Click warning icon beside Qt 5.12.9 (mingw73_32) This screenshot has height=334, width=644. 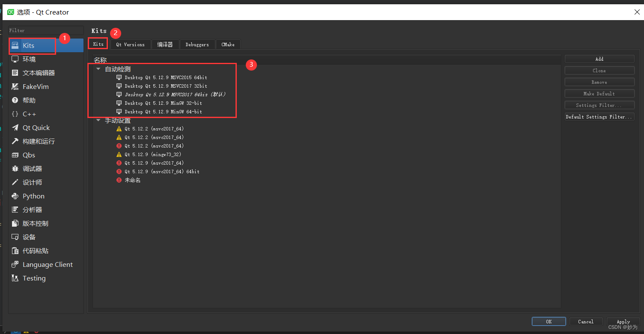[x=119, y=154]
